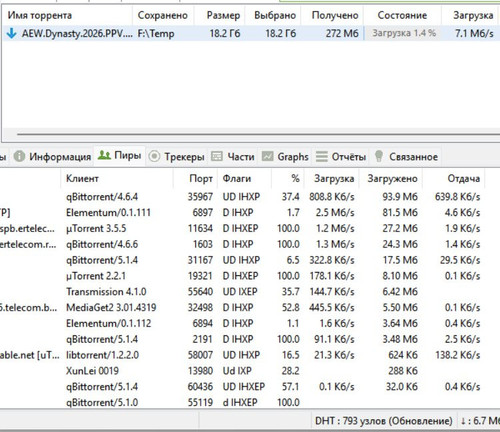This screenshot has width=500, height=432.
Task: Select the AEW.Dynasty.2026.PPV torrent row
Action: [x=250, y=33]
